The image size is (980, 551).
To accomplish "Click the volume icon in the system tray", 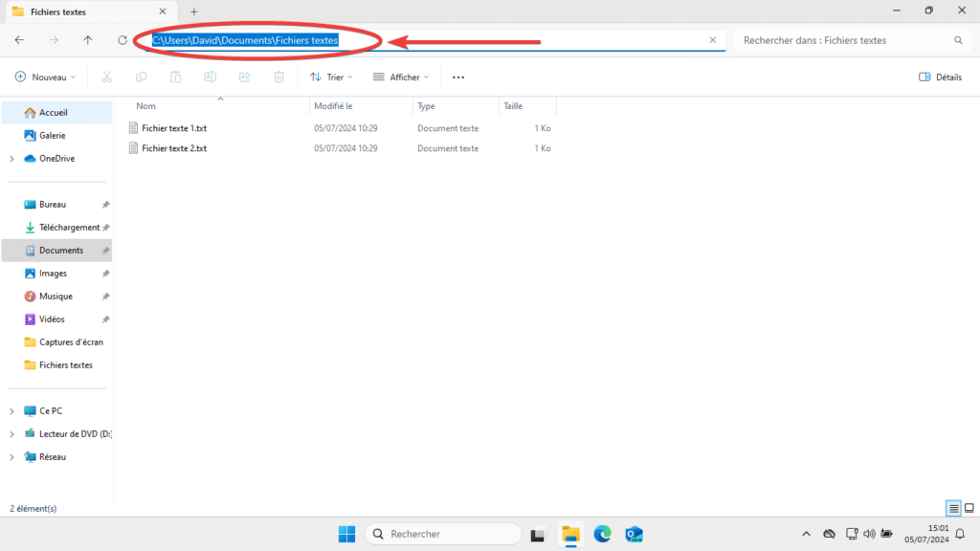I will [x=869, y=534].
